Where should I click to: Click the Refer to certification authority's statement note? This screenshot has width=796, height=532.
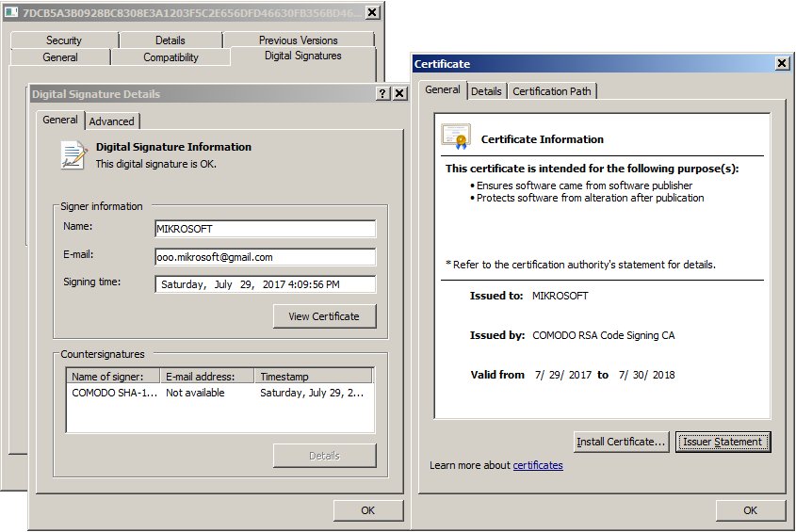pos(581,265)
